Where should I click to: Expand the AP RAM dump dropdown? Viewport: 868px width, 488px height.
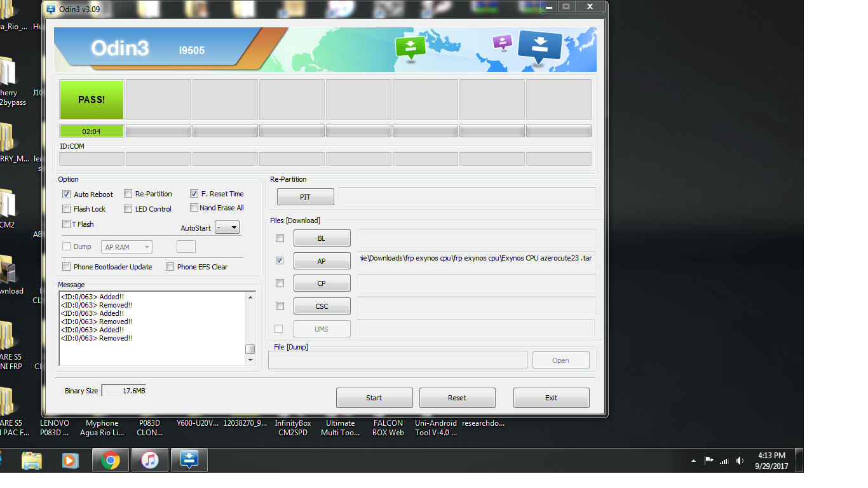[126, 247]
